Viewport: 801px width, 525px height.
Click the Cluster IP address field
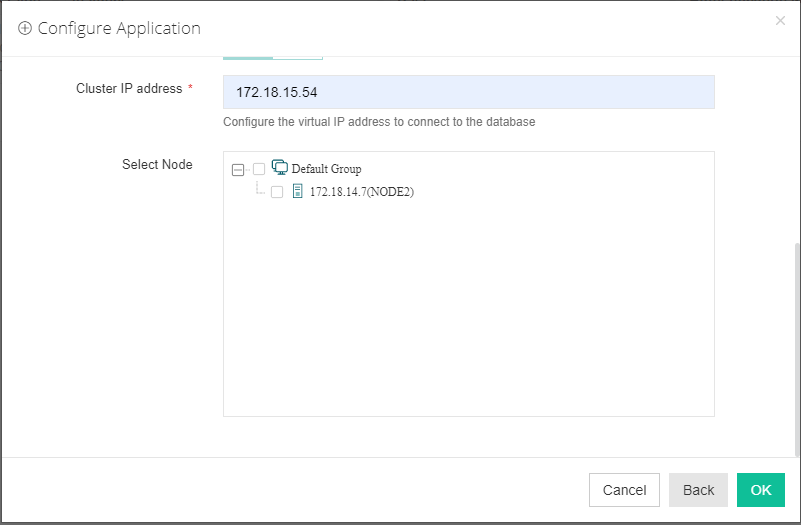468,92
